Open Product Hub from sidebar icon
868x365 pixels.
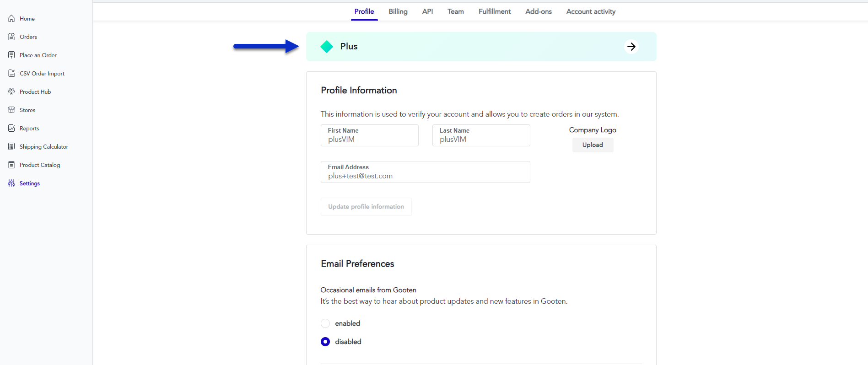coord(11,91)
